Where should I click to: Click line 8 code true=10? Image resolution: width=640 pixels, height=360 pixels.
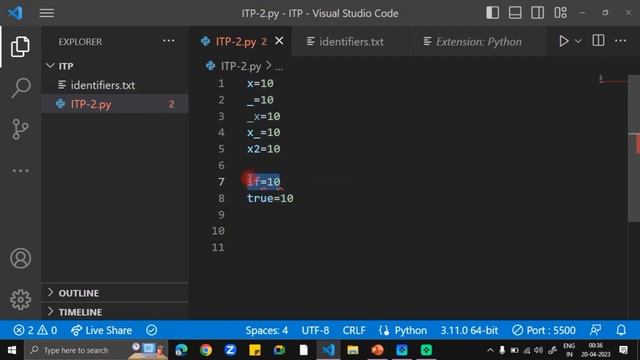[270, 198]
